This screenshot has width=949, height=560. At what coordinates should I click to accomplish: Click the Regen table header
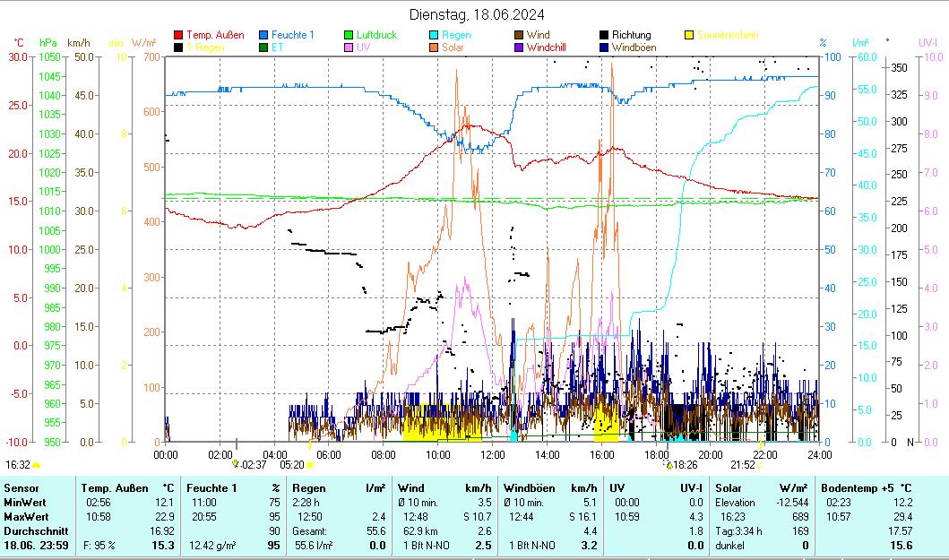(308, 488)
